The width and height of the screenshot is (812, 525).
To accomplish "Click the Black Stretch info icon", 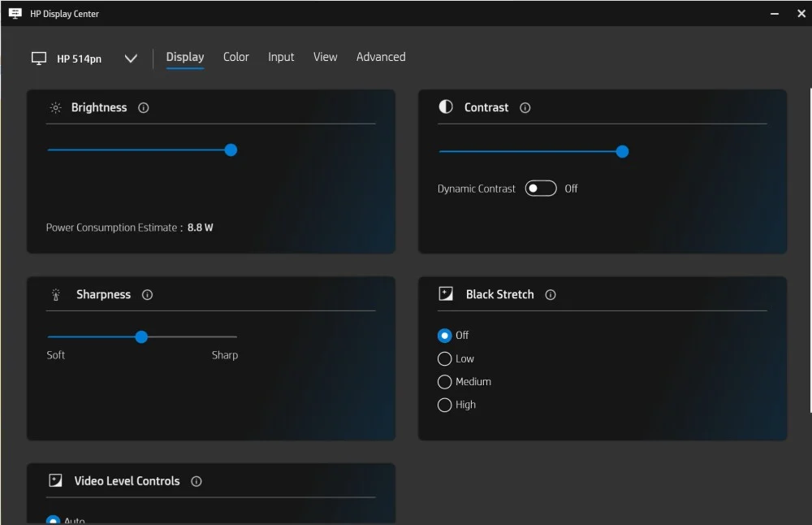I will [551, 295].
